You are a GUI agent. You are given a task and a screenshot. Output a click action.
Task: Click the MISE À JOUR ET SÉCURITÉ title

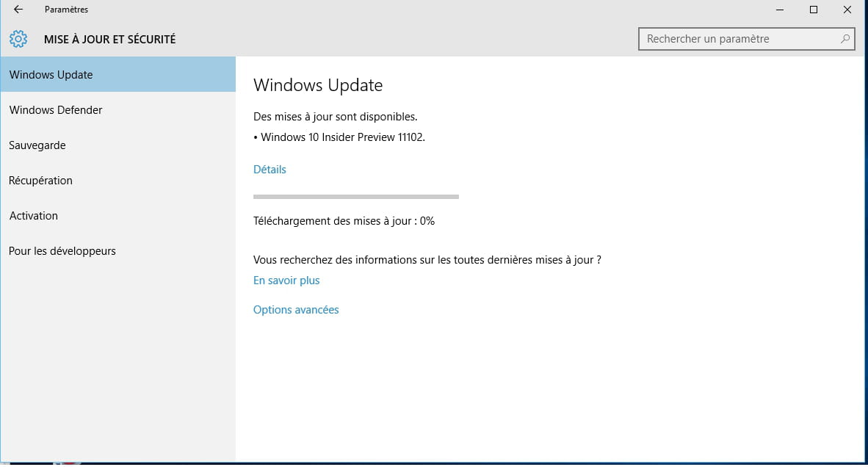pos(109,40)
